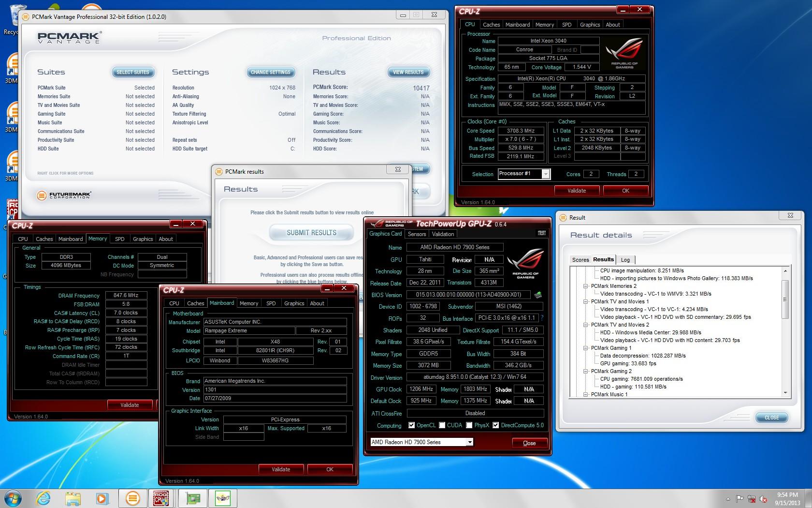Open Windows Media Player on taskbar
The image size is (812, 508).
pyautogui.click(x=102, y=498)
